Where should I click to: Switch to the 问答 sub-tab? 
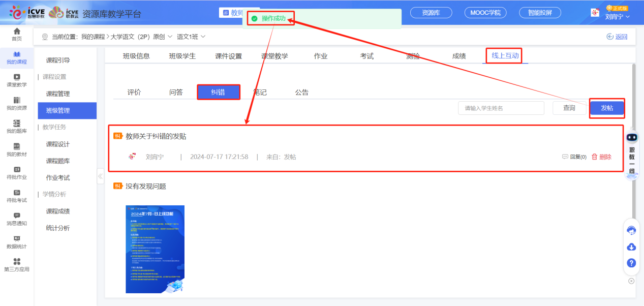(176, 91)
